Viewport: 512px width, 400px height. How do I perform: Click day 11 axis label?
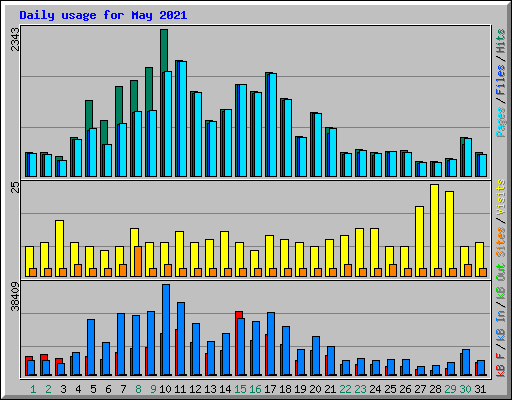tap(180, 389)
